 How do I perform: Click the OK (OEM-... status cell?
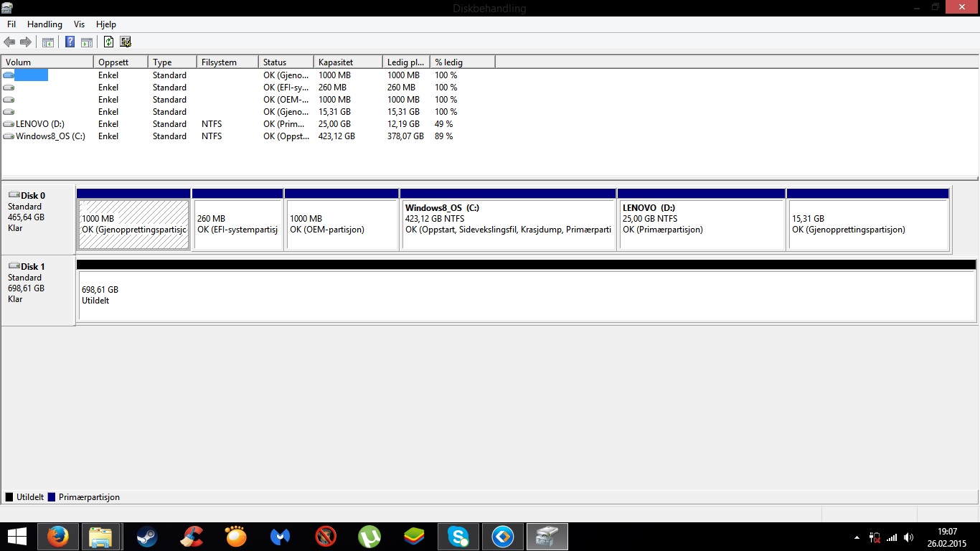click(285, 100)
